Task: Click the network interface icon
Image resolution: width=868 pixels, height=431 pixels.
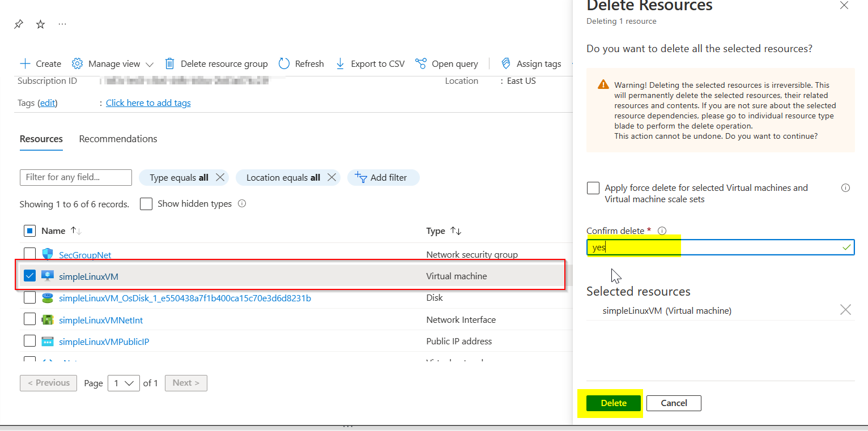Action: point(48,319)
